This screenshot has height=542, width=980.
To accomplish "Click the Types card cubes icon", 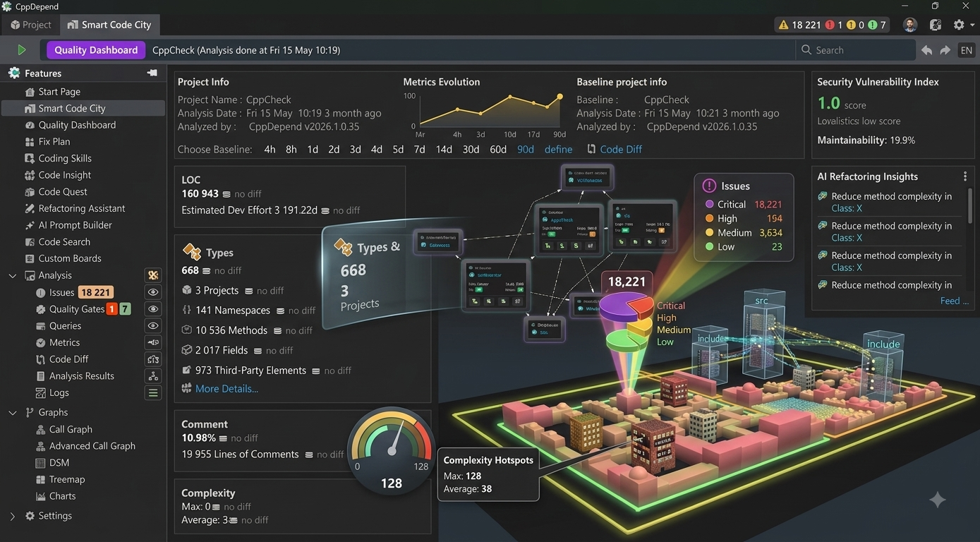I will click(192, 251).
